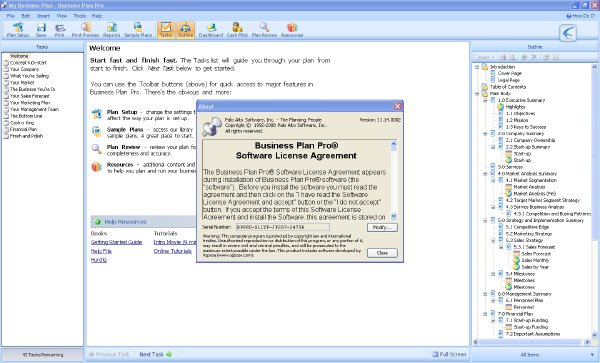Image resolution: width=600 pixels, height=363 pixels.
Task: Click the license agreement scroll-down arrow
Action: pos(394,216)
